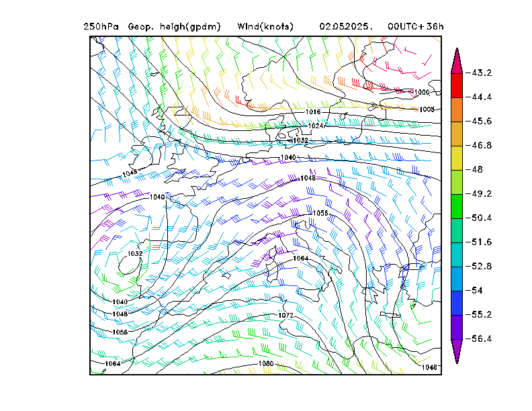The width and height of the screenshot is (532, 411).
Task: Click the -51.6 colorbar value
Action: coord(480,242)
